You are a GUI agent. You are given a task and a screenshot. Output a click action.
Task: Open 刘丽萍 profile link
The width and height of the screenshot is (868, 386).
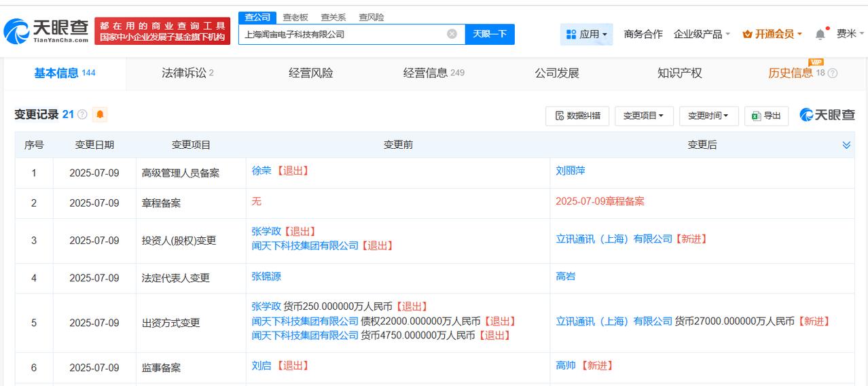[x=571, y=171]
